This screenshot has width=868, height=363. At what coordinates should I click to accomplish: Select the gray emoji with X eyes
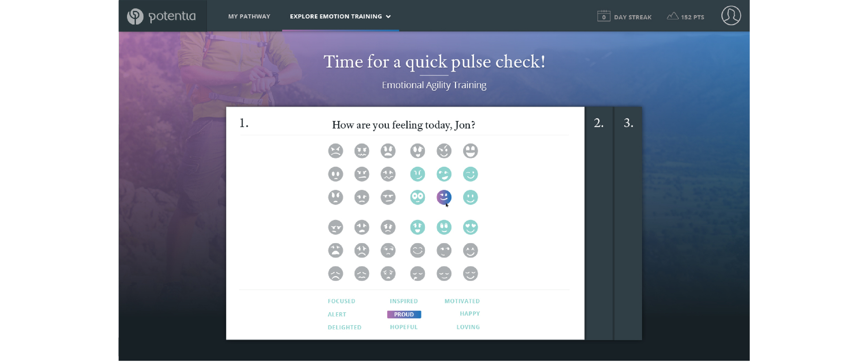pyautogui.click(x=388, y=274)
